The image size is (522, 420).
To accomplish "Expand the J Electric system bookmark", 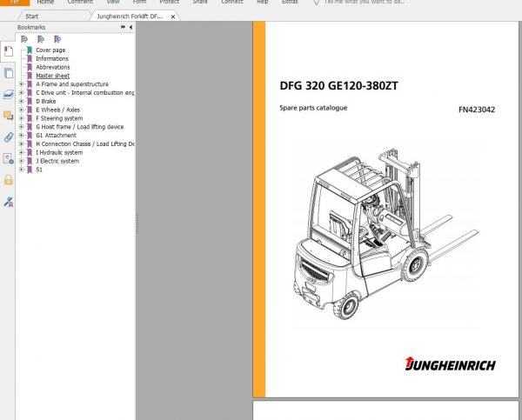I will (21, 161).
